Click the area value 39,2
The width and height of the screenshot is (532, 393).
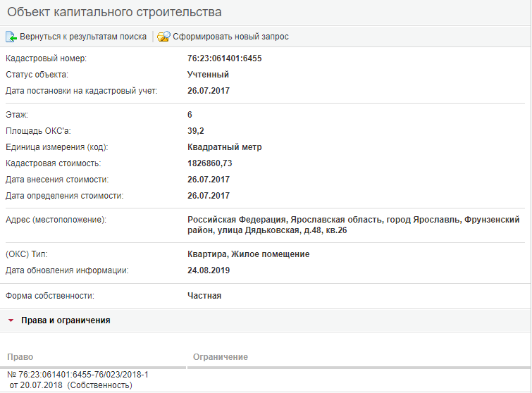196,131
